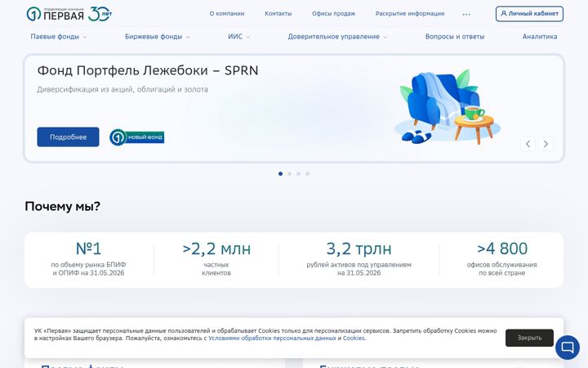Screen dimensions: 588x368
Task: Click Диверсификация из акций, облигаций и золота text
Action: 122,89
